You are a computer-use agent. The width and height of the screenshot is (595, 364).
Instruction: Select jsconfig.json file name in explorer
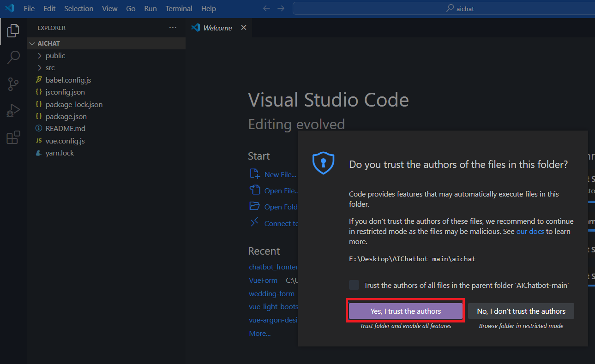[65, 92]
